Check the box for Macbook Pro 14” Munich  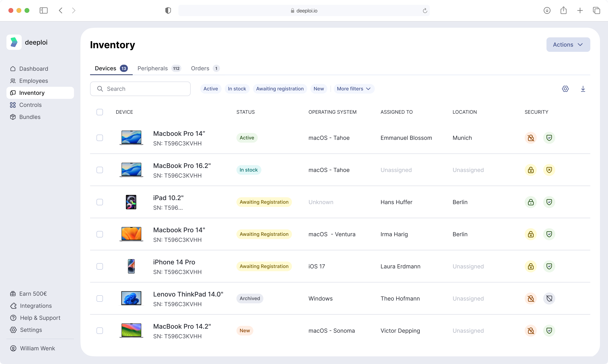click(x=100, y=138)
